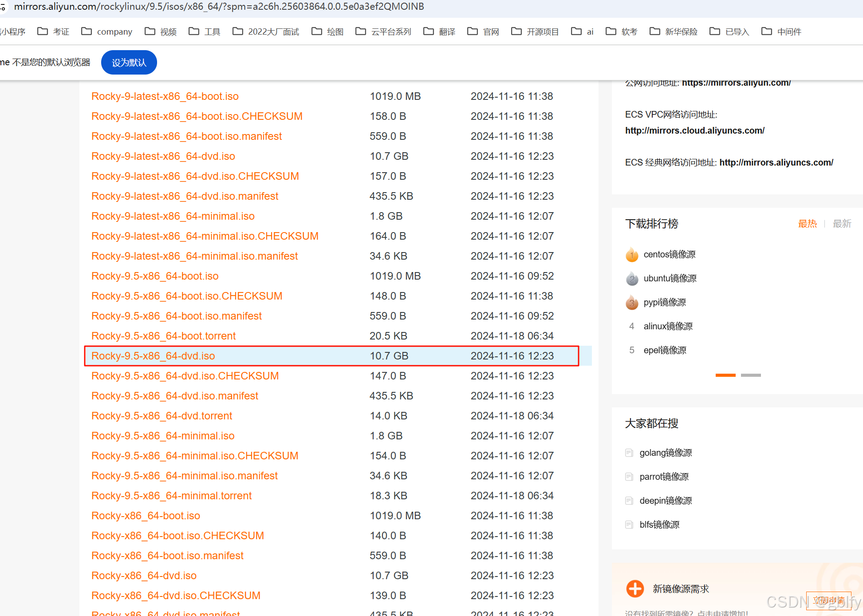Switch ranking to 最热 tab

pyautogui.click(x=807, y=224)
